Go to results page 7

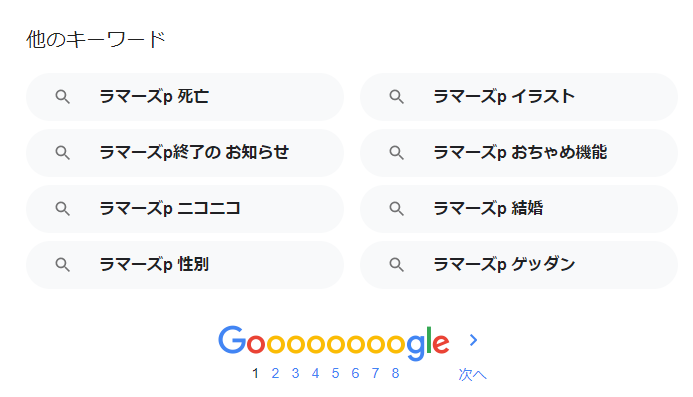point(375,374)
